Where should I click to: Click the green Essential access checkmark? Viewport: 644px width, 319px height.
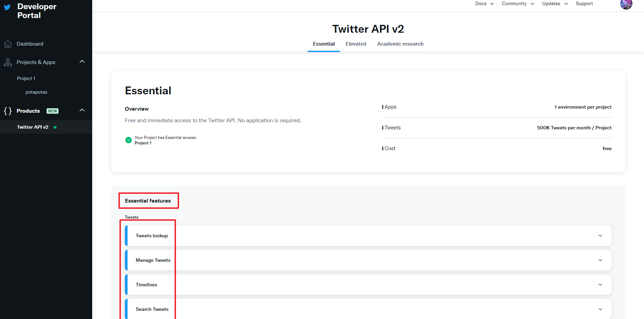[128, 140]
